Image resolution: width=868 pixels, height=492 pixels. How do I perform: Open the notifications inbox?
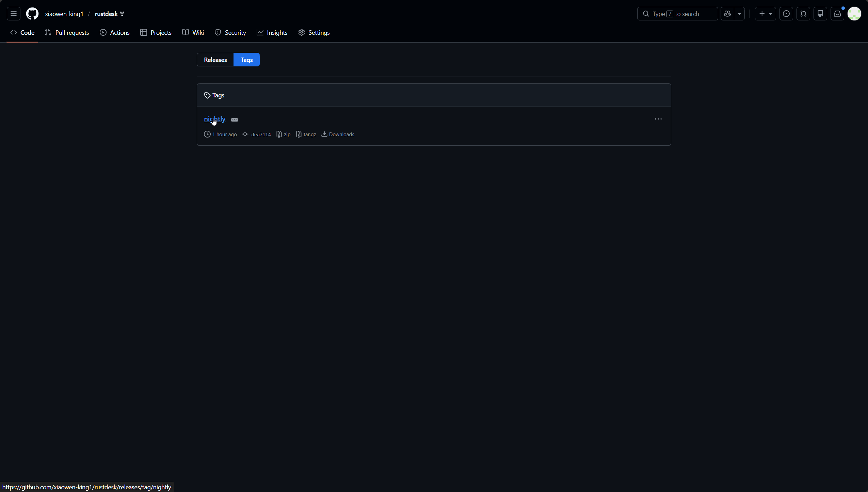[x=837, y=14]
